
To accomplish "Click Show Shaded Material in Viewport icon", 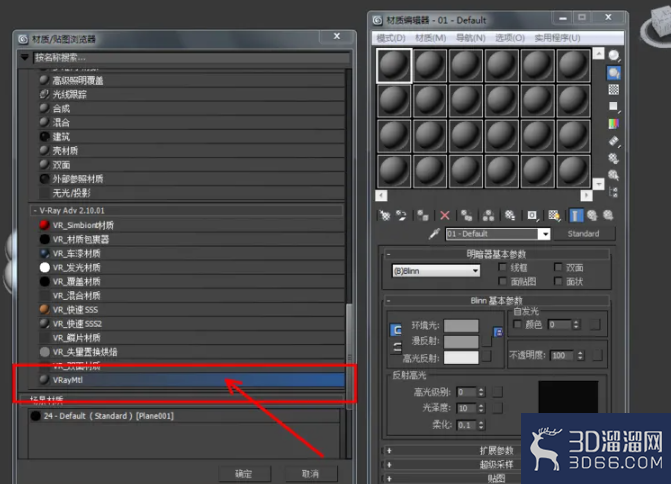I will coord(554,216).
